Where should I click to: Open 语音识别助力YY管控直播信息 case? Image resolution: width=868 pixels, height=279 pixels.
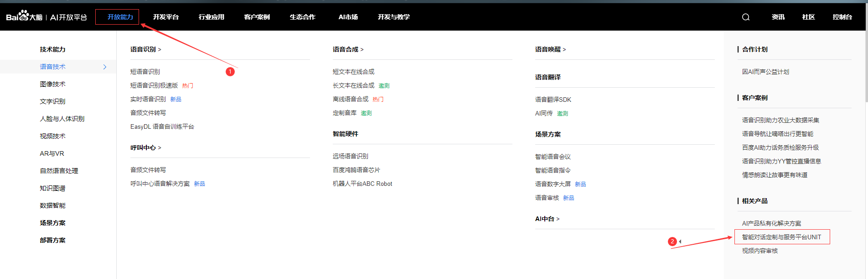click(x=781, y=161)
